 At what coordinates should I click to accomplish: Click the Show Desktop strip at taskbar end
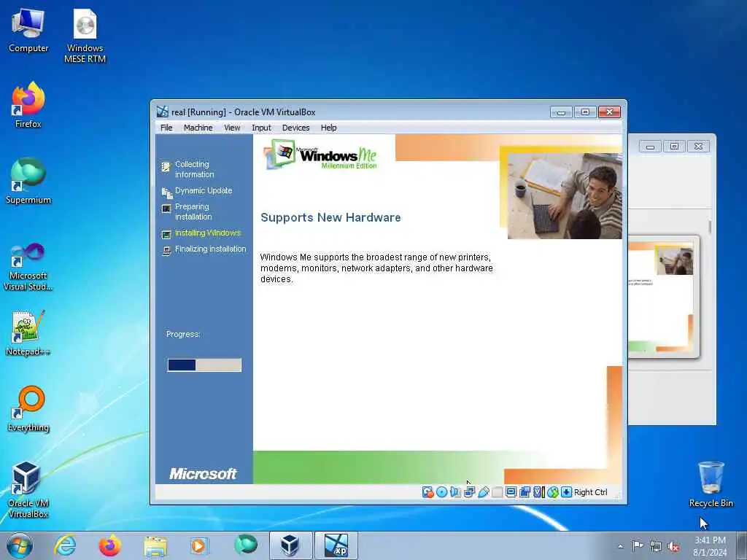742,545
